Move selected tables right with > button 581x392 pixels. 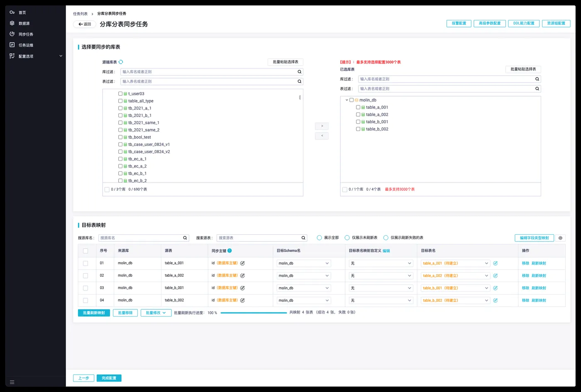(322, 126)
